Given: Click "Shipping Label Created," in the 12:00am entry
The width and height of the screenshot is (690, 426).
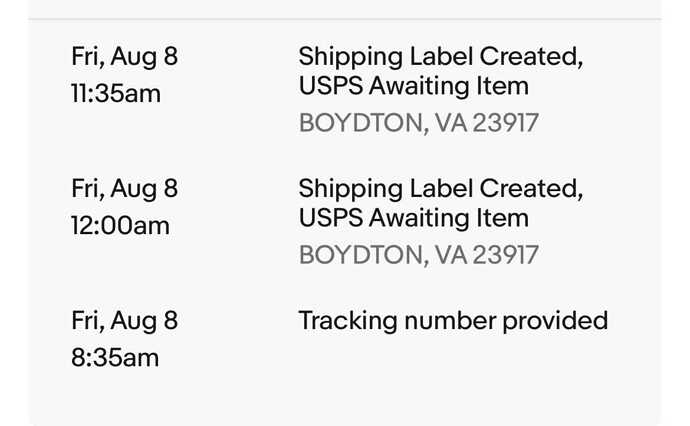Looking at the screenshot, I should point(440,188).
